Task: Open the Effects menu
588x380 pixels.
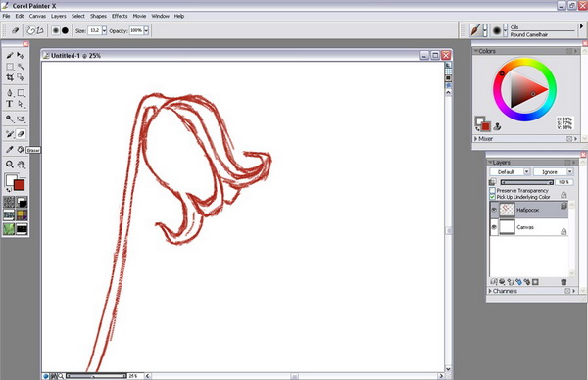Action: coord(120,16)
